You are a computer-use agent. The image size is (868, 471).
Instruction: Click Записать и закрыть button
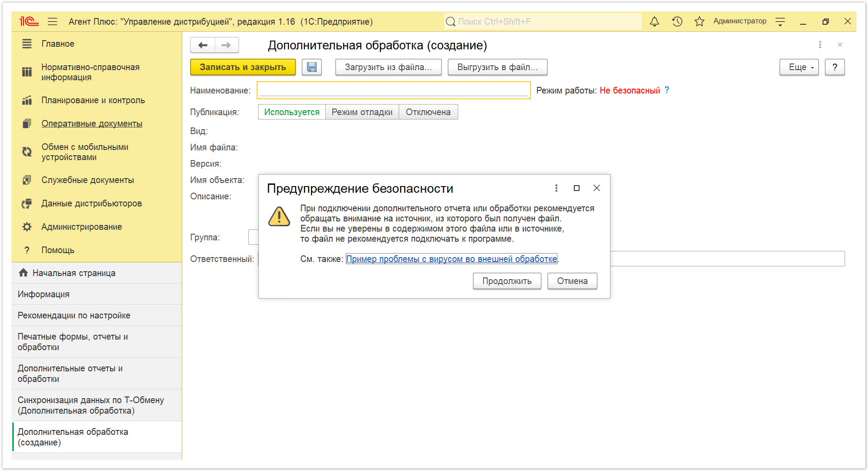(x=243, y=67)
